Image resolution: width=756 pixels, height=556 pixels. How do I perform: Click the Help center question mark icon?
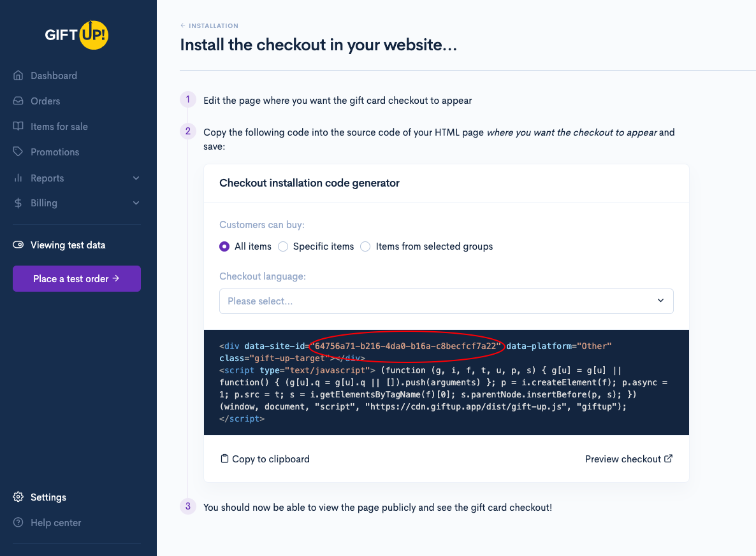coord(18,522)
